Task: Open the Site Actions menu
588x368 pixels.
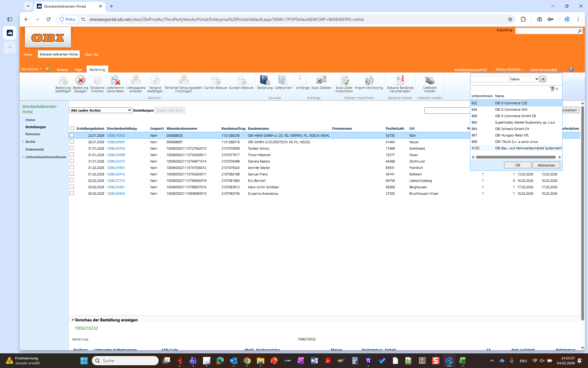Action: (x=31, y=69)
